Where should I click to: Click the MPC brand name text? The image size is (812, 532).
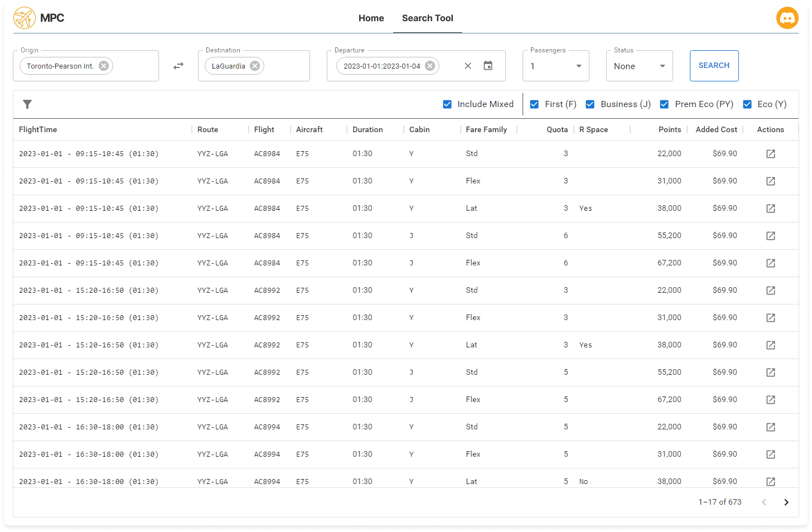tap(52, 18)
